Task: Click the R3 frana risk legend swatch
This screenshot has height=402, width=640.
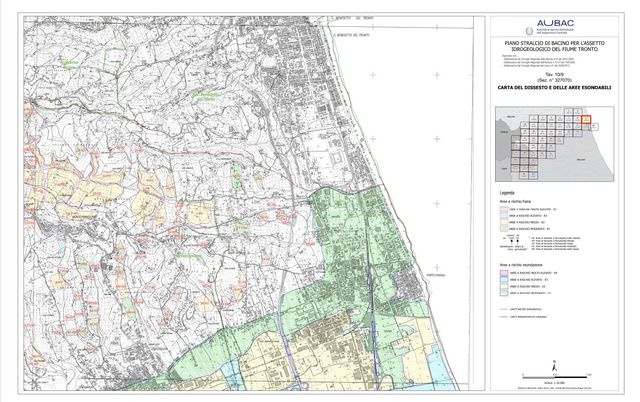Action: (504, 215)
